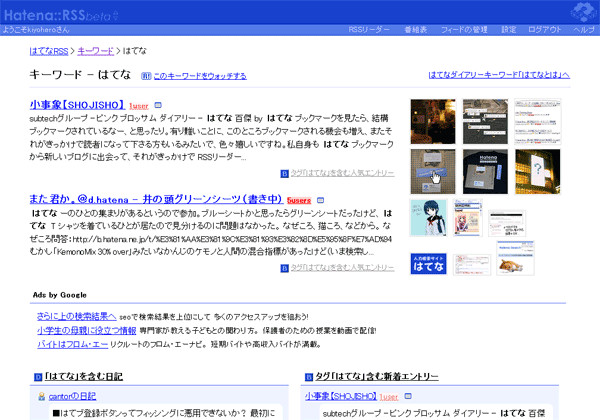
Task: Open the black Hatena T-shirt thumbnail
Action: [x=485, y=171]
